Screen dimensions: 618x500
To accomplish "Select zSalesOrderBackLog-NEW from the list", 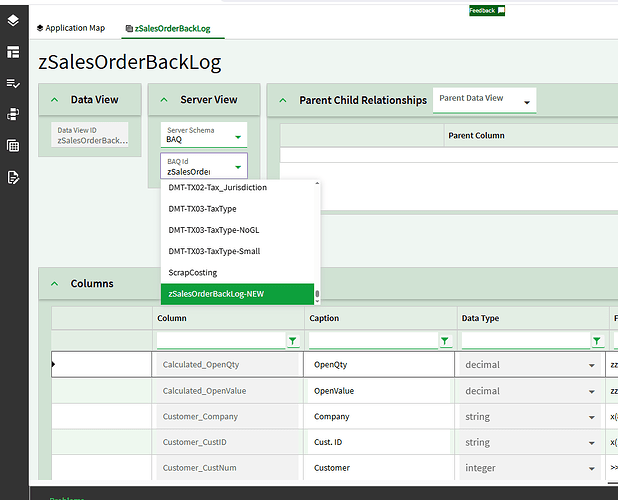I will pyautogui.click(x=237, y=294).
